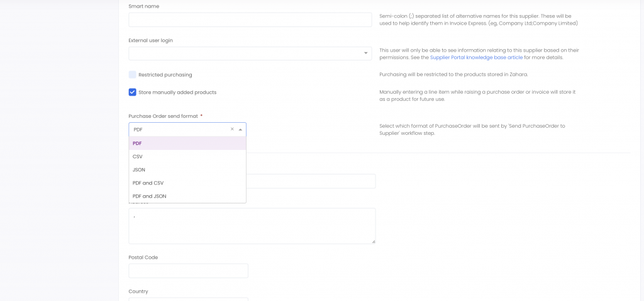Collapse the Purchase Order send format arrow
Image resolution: width=644 pixels, height=301 pixels.
240,129
